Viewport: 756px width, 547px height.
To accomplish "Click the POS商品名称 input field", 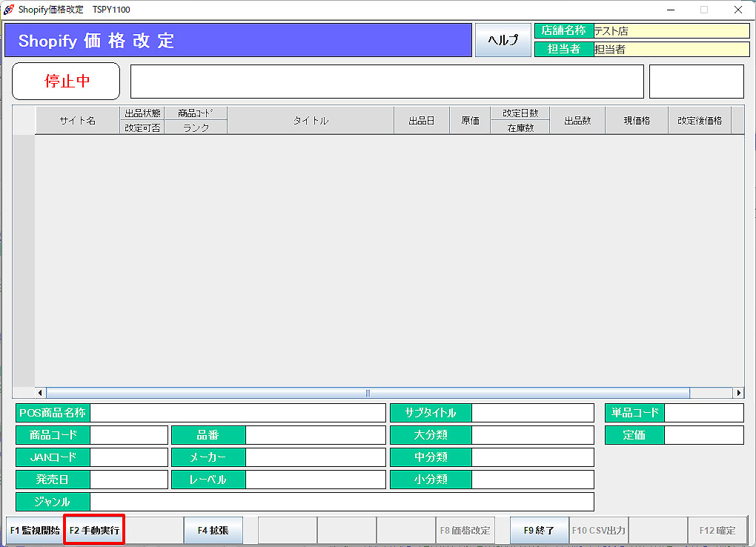I will pos(237,413).
